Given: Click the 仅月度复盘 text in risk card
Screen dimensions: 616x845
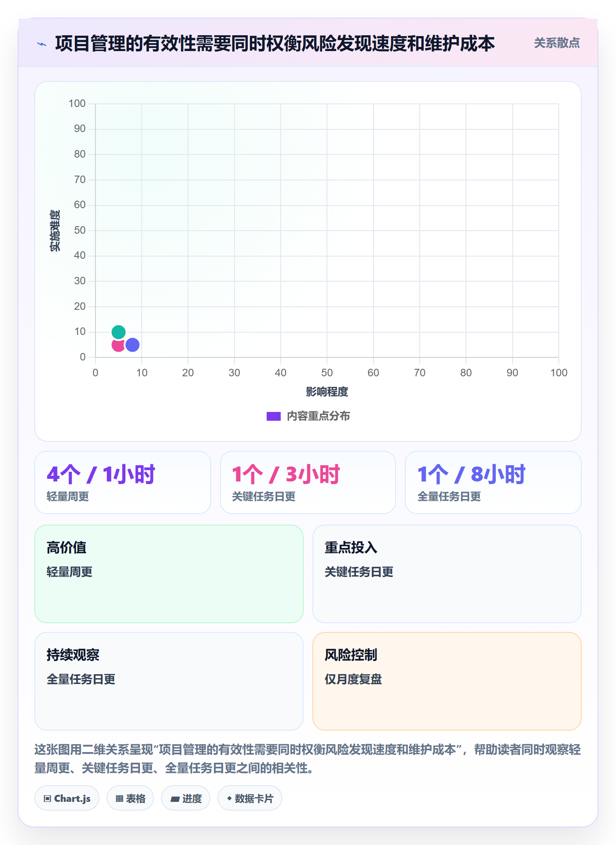Looking at the screenshot, I should [353, 679].
